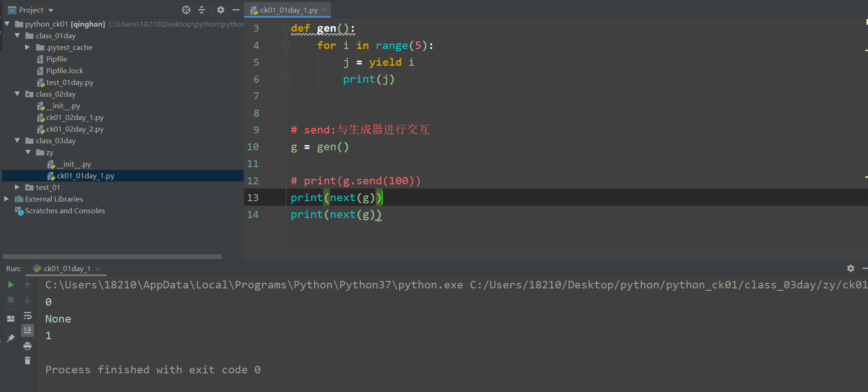The width and height of the screenshot is (868, 392).
Task: Place cursor on 'g = gen()' line
Action: (x=320, y=147)
